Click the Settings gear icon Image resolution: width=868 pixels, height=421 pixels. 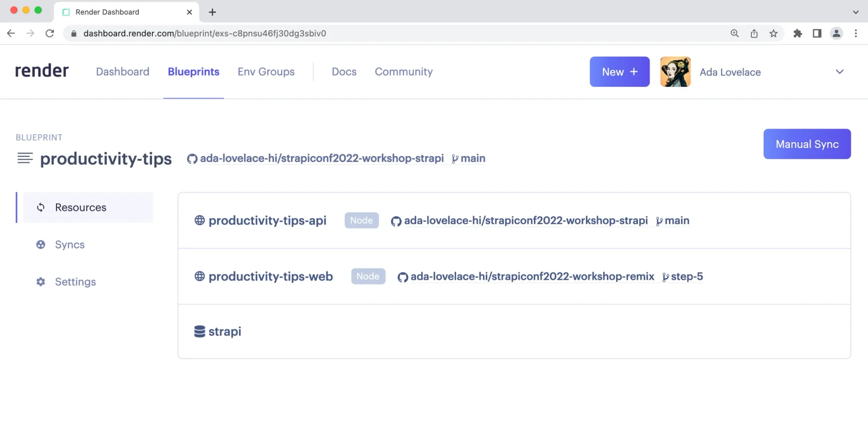coord(41,282)
